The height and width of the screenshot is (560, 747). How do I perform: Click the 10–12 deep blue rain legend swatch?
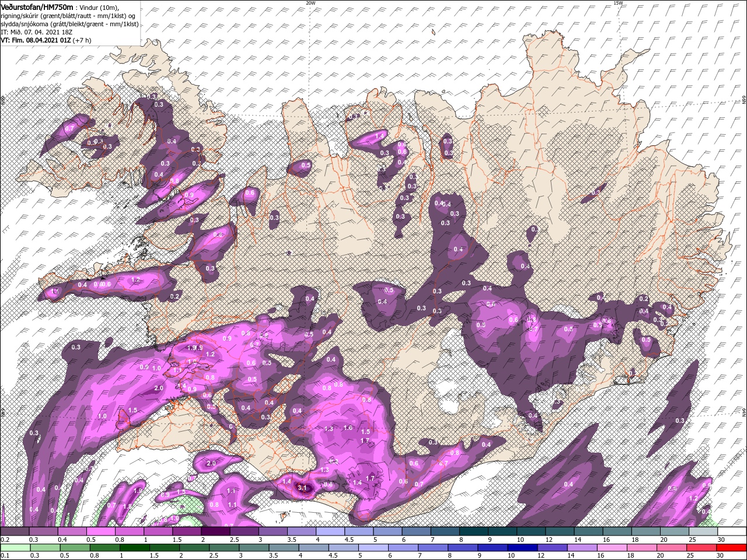(x=522, y=547)
